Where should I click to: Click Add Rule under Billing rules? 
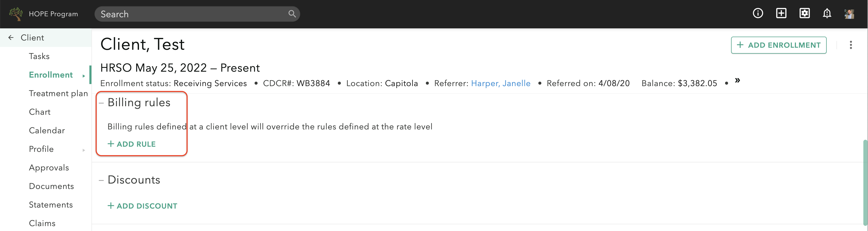(x=131, y=144)
